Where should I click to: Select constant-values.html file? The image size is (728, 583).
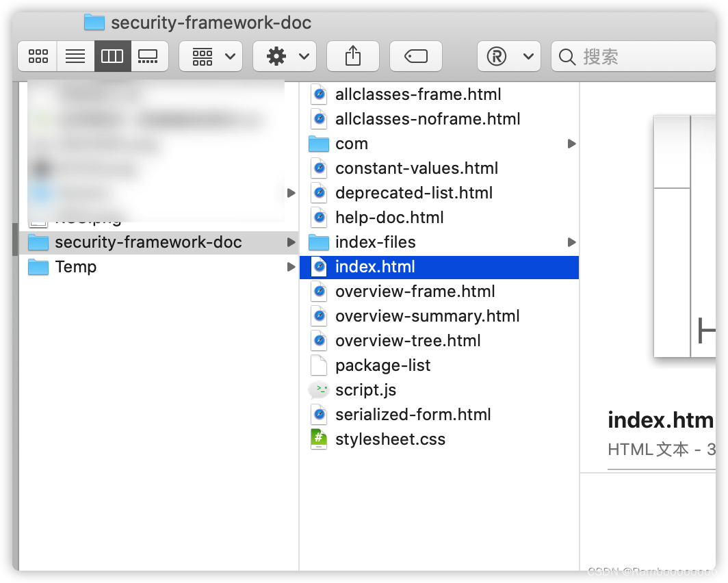439,168
